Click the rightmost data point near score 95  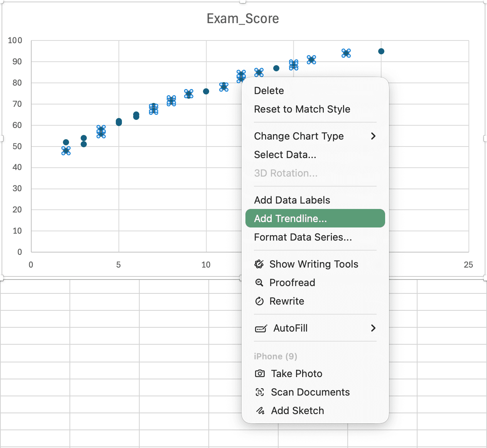coord(381,51)
